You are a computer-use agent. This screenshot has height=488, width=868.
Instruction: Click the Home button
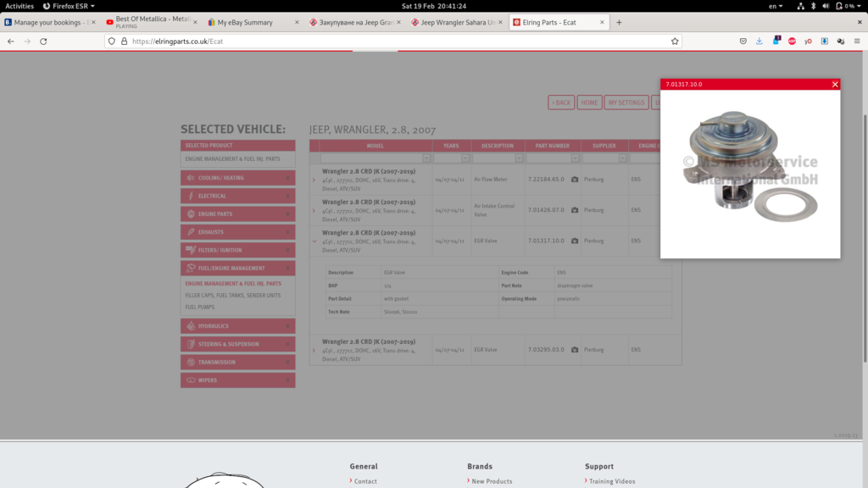coord(589,103)
